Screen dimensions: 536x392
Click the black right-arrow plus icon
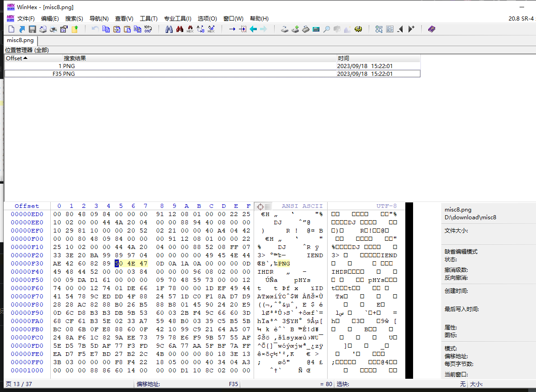[411, 29]
